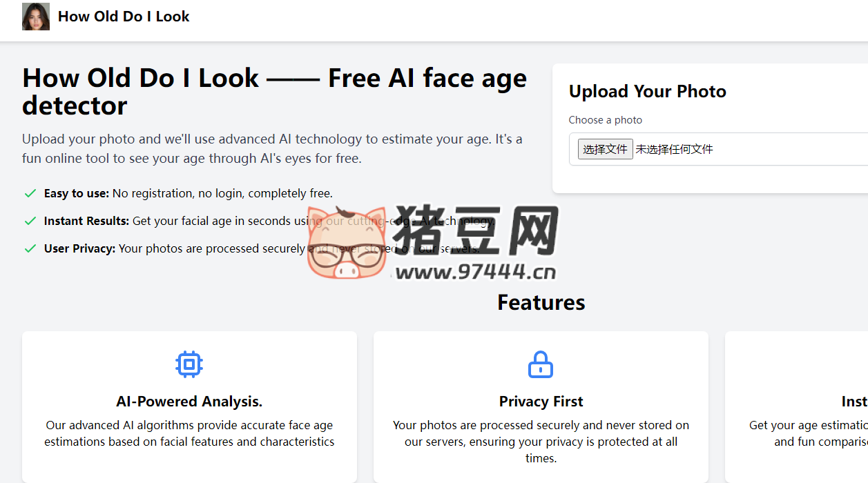Click the site avatar photo in the header
868x483 pixels.
point(35,16)
